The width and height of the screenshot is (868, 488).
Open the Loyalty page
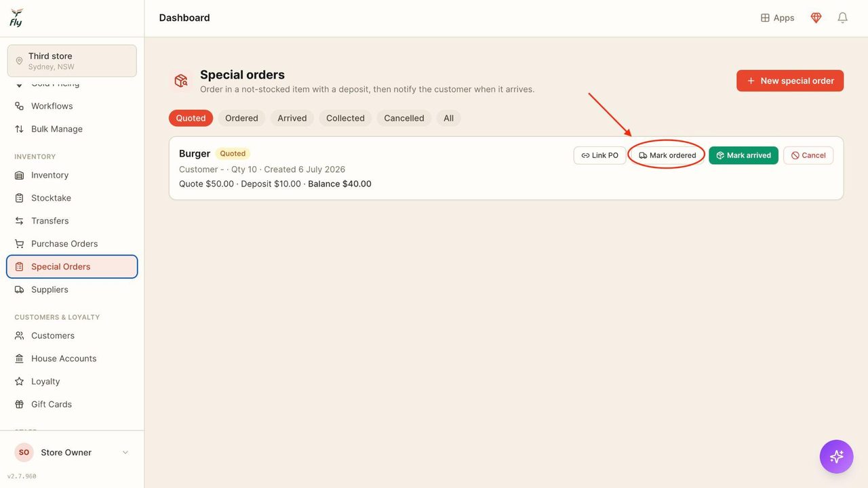(x=72, y=382)
